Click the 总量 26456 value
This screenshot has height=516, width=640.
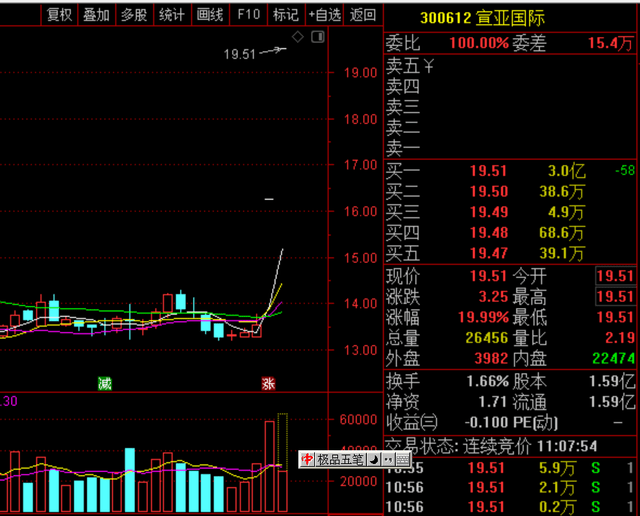(487, 338)
